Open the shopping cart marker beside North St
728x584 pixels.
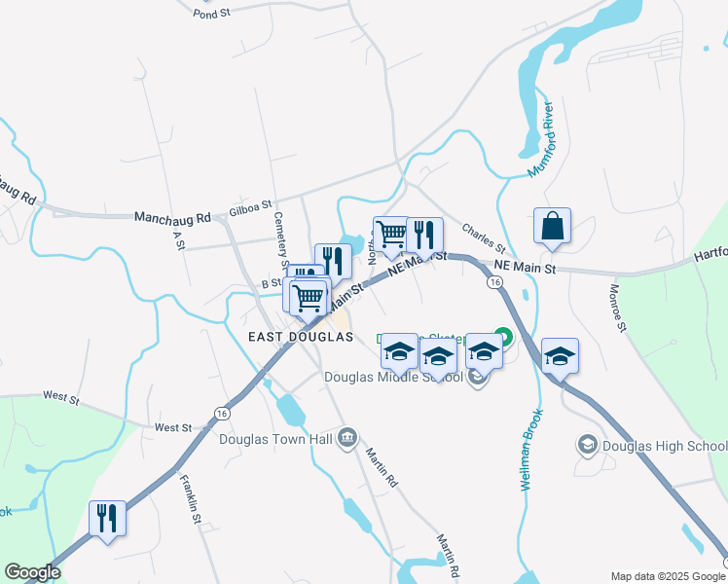(x=391, y=236)
